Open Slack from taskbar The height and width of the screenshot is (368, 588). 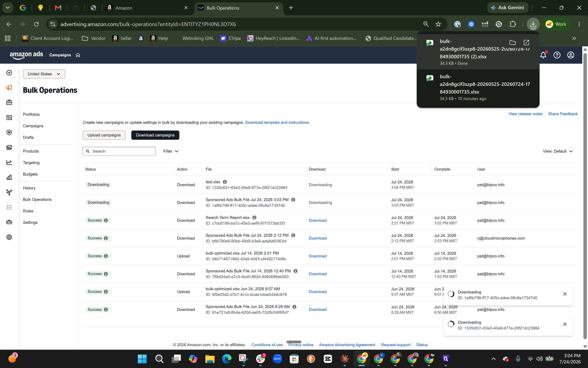pos(261,359)
